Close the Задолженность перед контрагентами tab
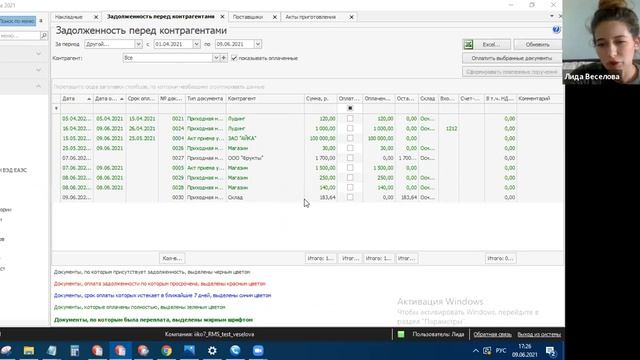The width and height of the screenshot is (640, 360). click(x=222, y=17)
